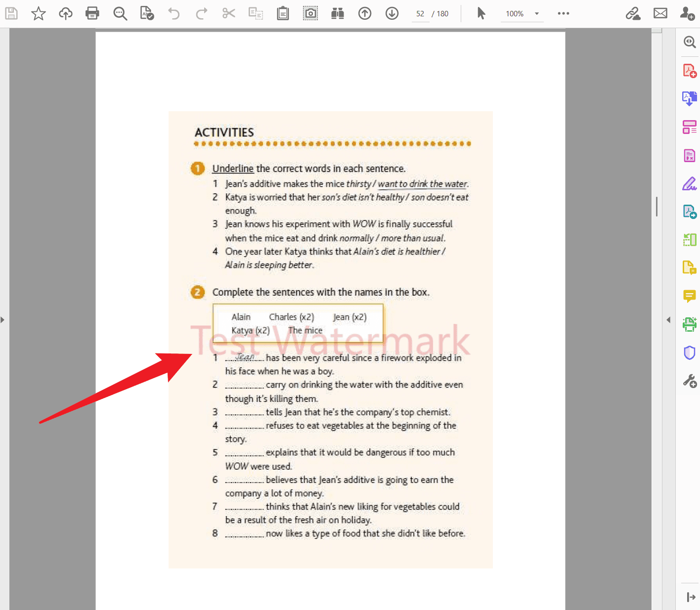
Task: Take a snapshot with camera icon
Action: click(x=310, y=13)
